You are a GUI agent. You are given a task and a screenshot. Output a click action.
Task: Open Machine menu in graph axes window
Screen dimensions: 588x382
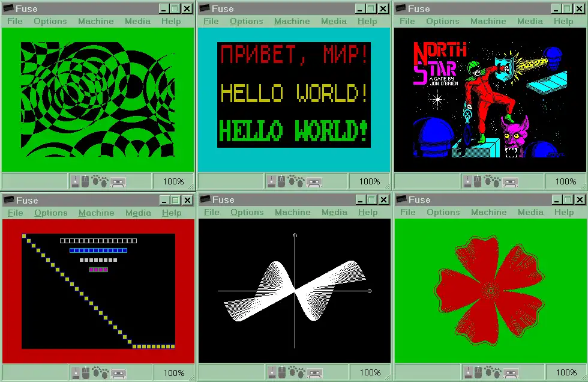coord(293,213)
